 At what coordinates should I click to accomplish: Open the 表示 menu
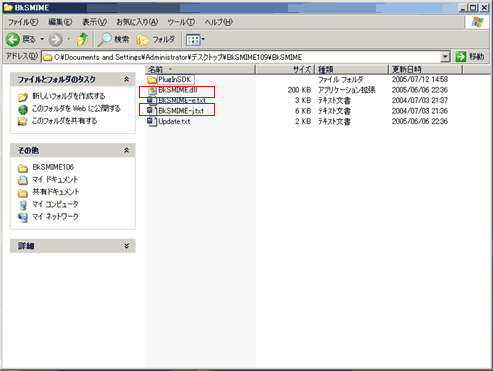(94, 22)
